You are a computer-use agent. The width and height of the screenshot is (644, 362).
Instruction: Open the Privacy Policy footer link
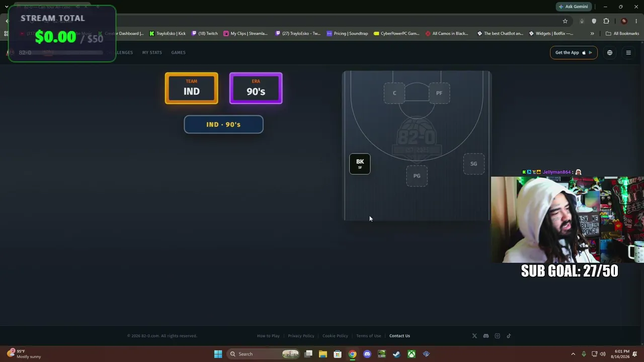point(301,336)
